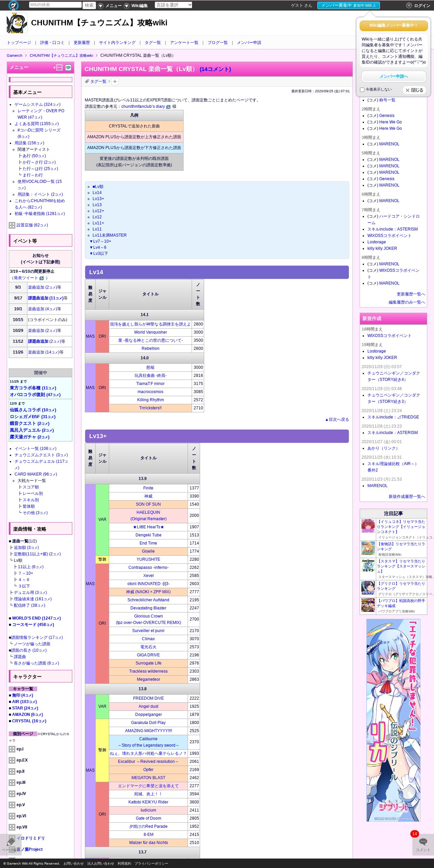The image size is (434, 868).
Task: Expand ▼Lv4～6 in contents
Action: (98, 247)
